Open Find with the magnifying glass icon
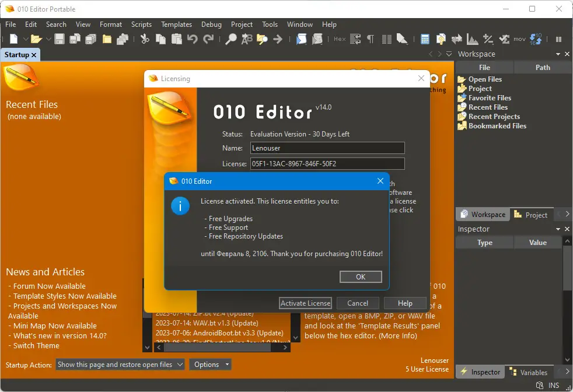Viewport: 573px width, 392px height. [230, 38]
